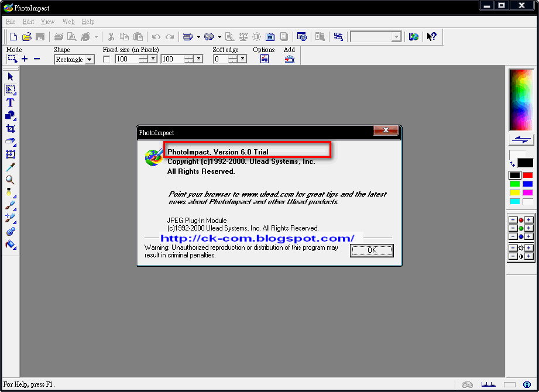Screen dimensions: 539x392
Task: Select the Bucket Fill tool
Action: (11, 245)
